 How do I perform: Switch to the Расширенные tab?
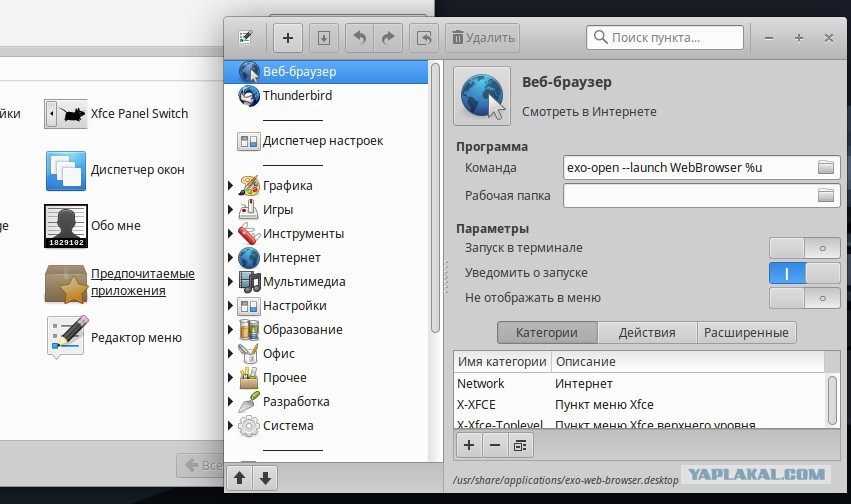pyautogui.click(x=746, y=333)
